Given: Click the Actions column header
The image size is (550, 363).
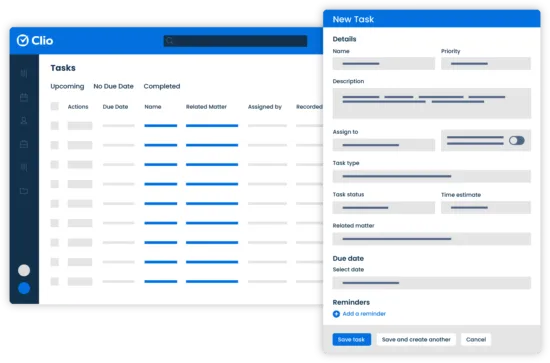Looking at the screenshot, I should click(x=78, y=107).
